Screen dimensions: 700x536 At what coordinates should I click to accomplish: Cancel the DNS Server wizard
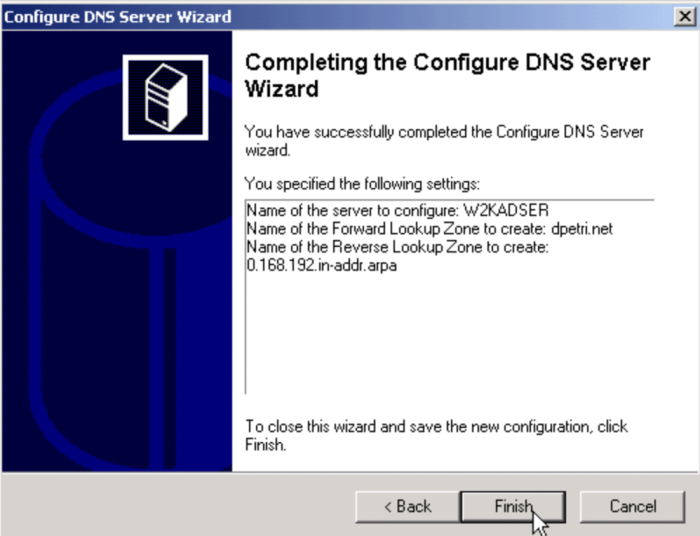pyautogui.click(x=633, y=506)
